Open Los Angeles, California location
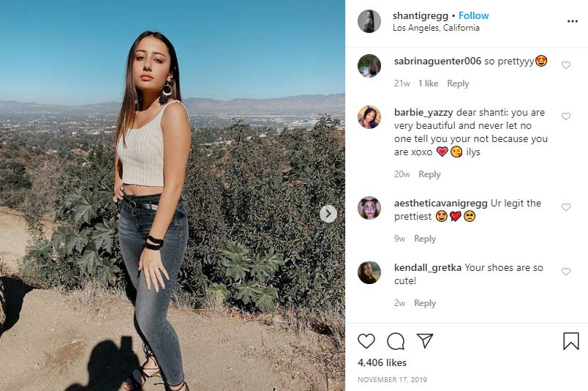588x391 pixels. tap(436, 28)
